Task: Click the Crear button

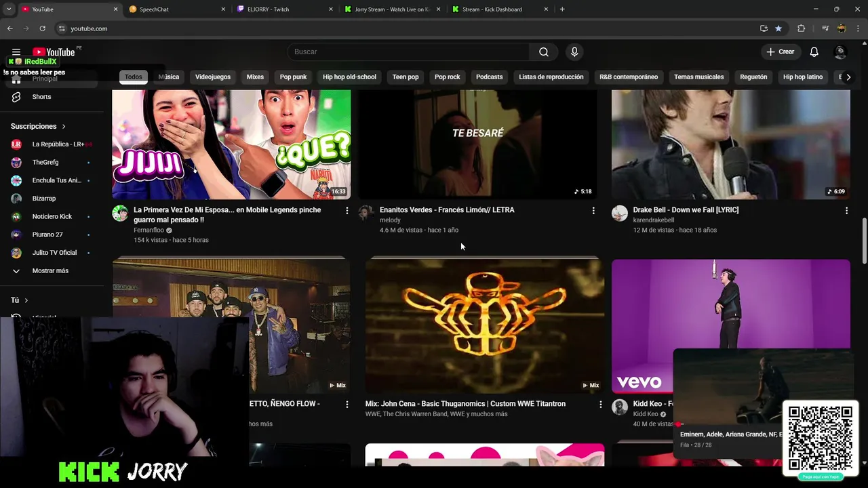Action: pos(780,52)
